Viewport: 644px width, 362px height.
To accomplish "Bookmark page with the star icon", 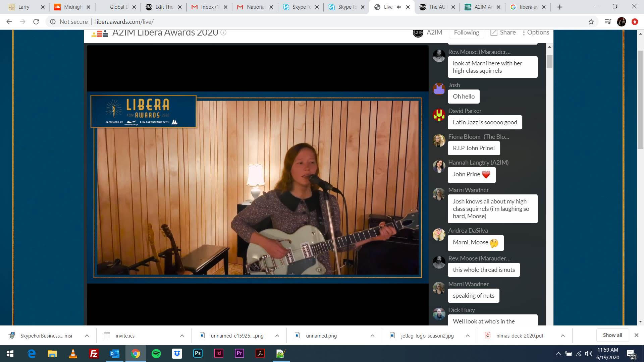I will click(x=591, y=22).
